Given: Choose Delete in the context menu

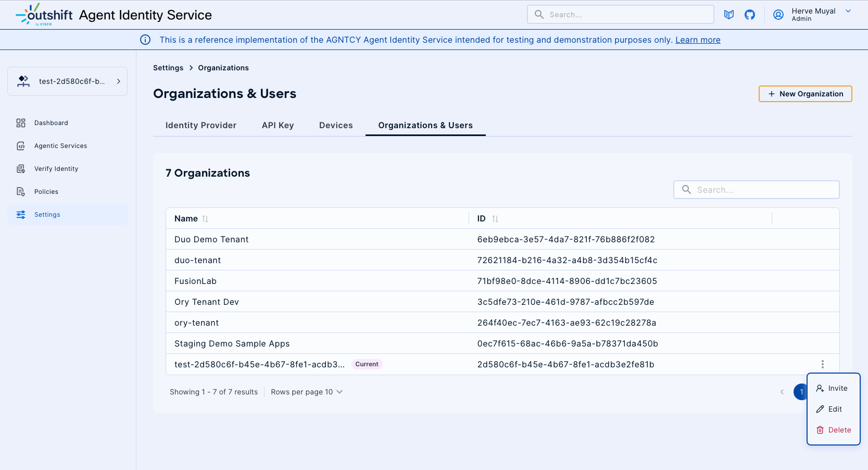Looking at the screenshot, I should pos(834,430).
